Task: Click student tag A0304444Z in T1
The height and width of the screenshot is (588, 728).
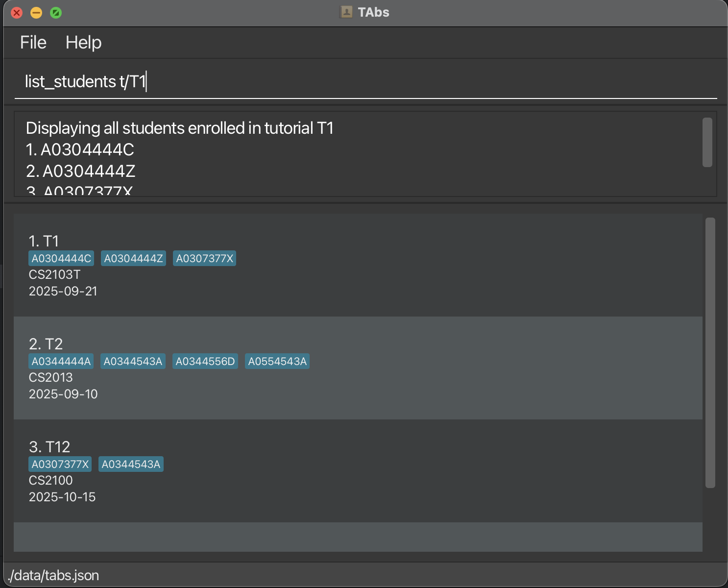Action: (x=133, y=259)
